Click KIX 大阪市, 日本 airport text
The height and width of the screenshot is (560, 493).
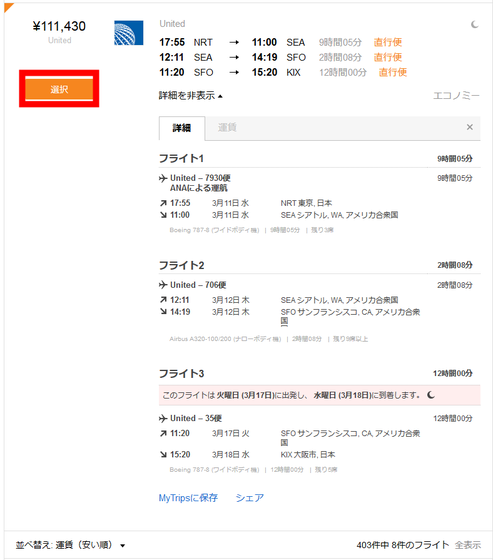[308, 455]
